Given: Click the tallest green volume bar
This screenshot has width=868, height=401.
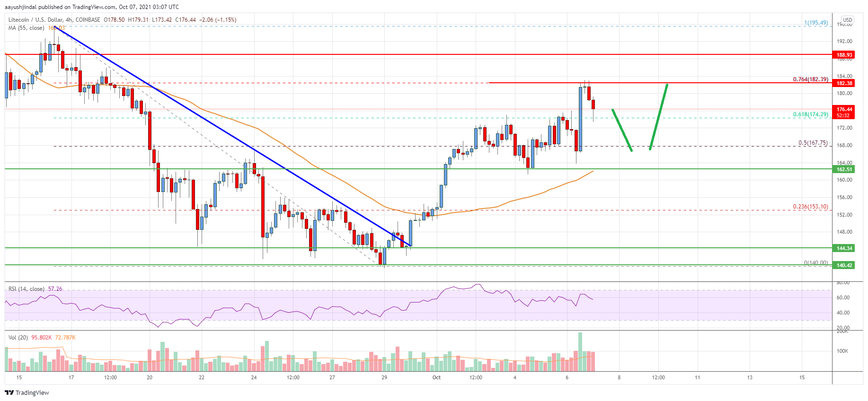Looking at the screenshot, I should (x=580, y=352).
